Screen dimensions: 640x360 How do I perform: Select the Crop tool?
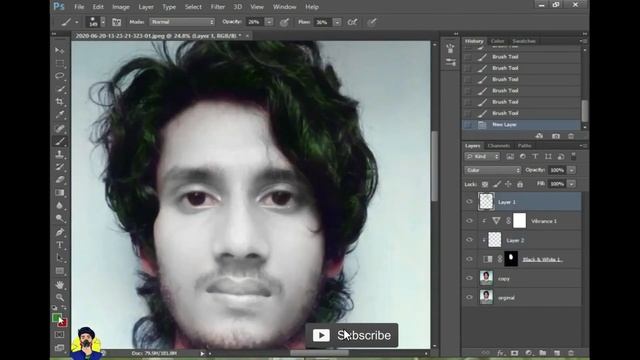[60, 102]
